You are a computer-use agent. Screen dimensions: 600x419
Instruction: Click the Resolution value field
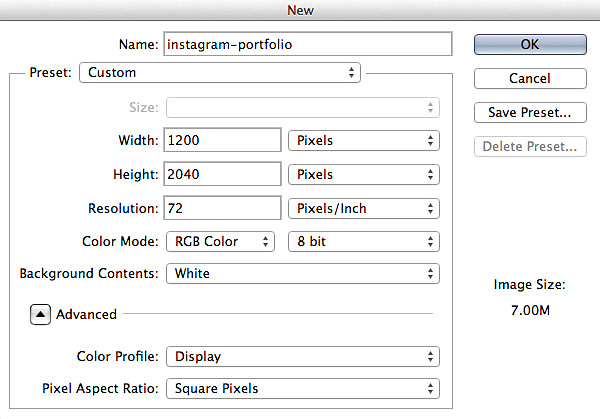pos(222,208)
